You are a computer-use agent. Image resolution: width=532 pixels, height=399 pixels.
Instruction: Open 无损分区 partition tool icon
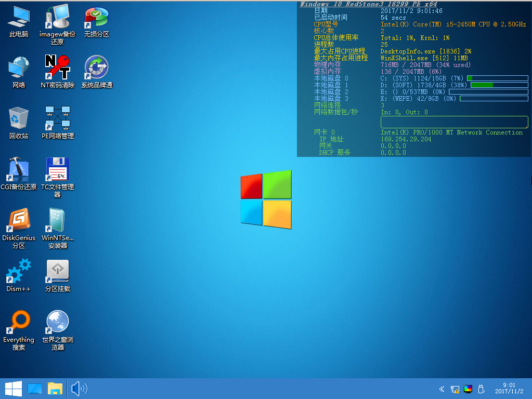point(97,21)
